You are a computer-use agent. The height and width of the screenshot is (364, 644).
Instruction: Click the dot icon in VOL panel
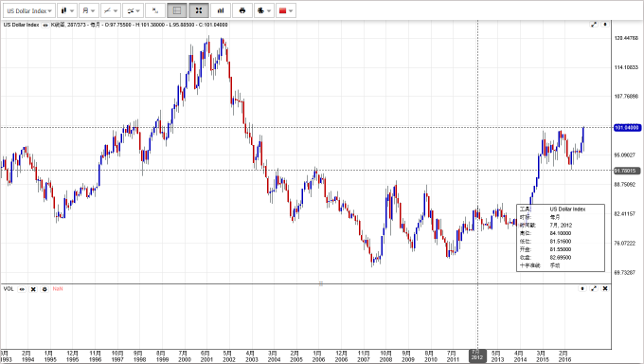coord(582,289)
